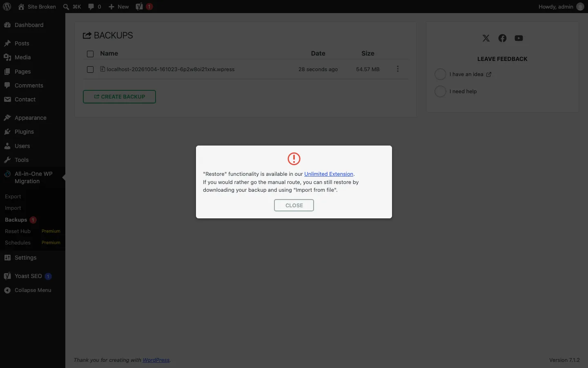
Task: Collapse the admin sidebar menu
Action: [33, 290]
